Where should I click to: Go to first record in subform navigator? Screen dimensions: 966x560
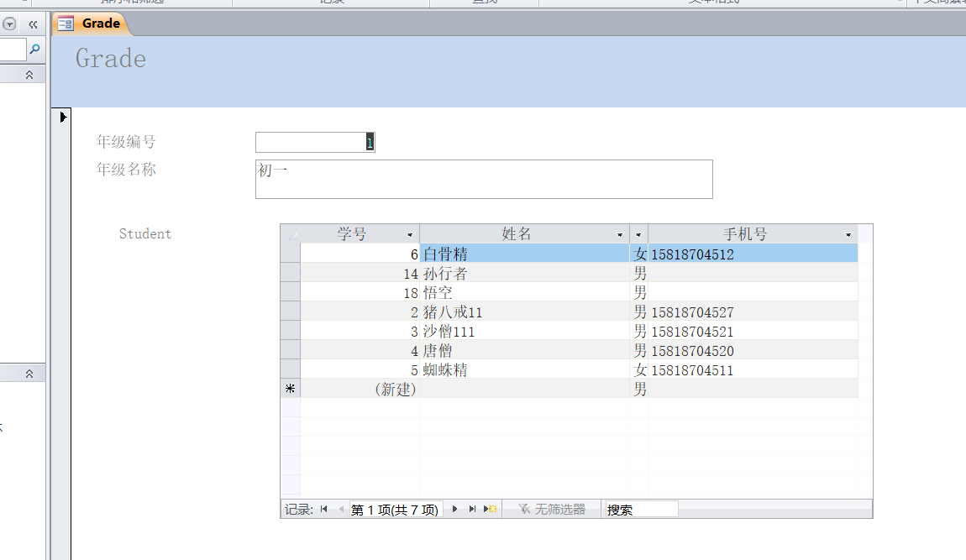pos(324,510)
